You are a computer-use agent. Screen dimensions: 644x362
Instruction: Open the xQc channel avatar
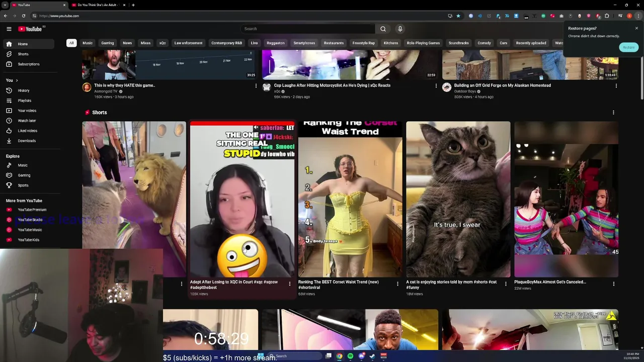coord(267,87)
